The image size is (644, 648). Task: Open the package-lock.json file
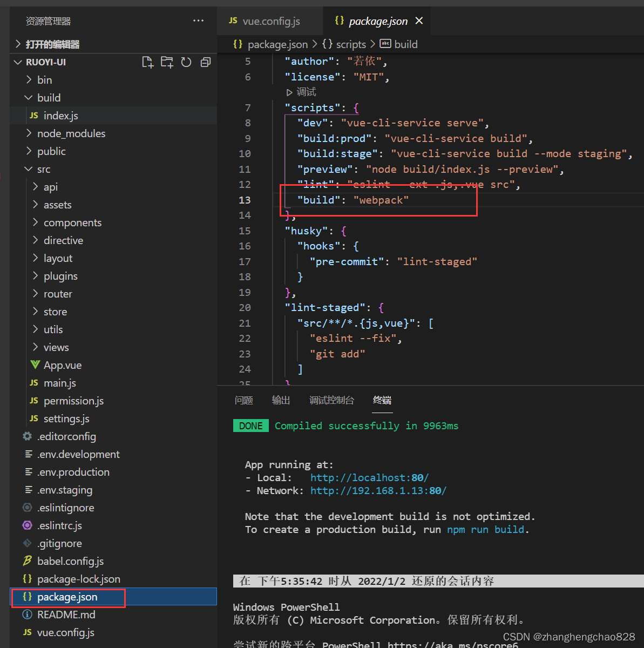click(113, 579)
